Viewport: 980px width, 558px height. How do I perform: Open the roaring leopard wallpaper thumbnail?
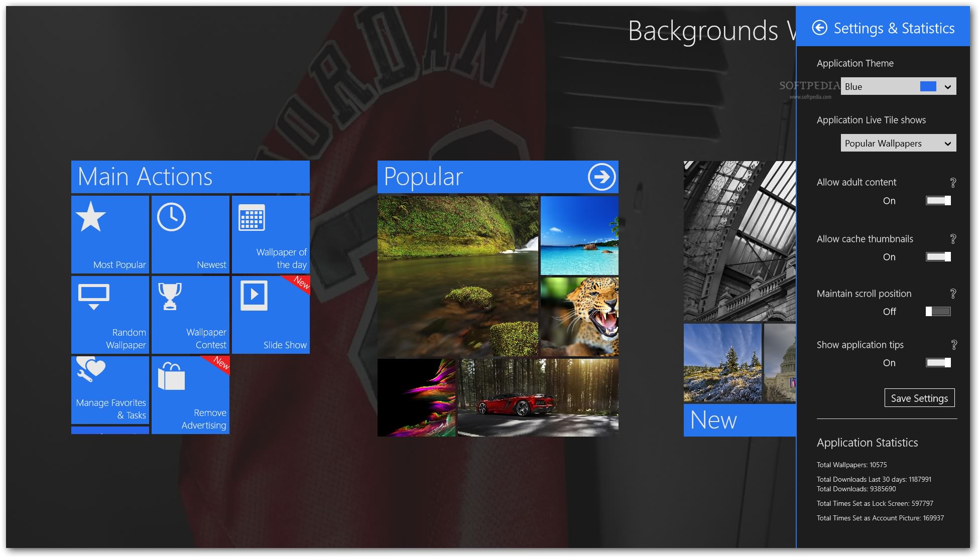click(579, 317)
